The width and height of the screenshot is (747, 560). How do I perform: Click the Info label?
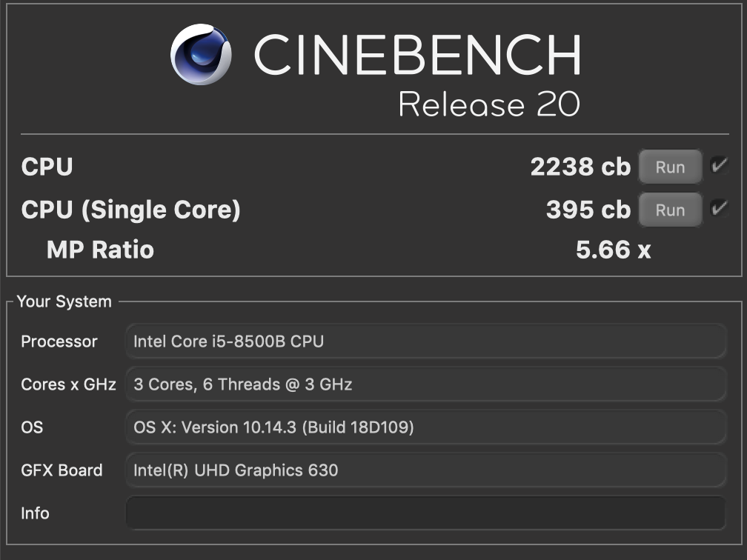[35, 513]
